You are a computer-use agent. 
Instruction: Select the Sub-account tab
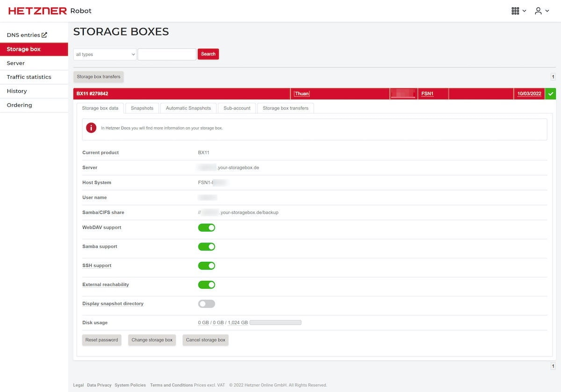tap(237, 108)
